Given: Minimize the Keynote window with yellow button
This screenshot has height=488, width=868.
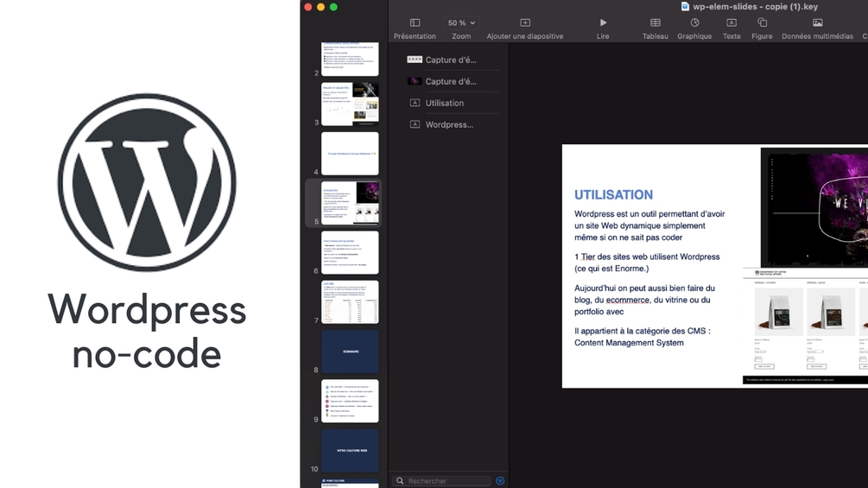Looking at the screenshot, I should (320, 7).
